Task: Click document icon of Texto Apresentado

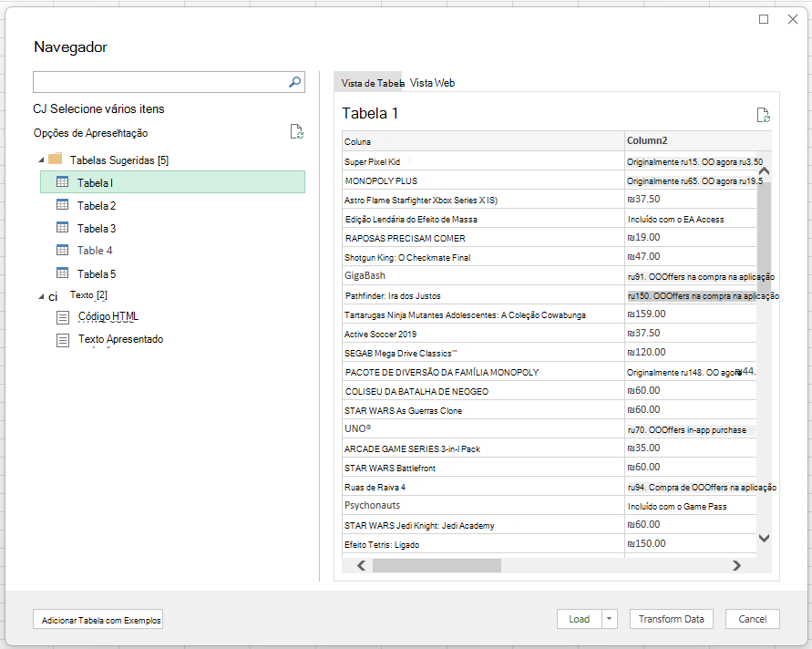Action: [x=63, y=340]
